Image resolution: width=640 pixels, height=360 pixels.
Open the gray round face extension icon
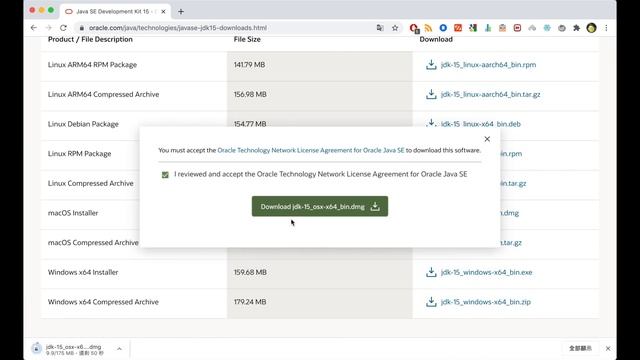pos(562,28)
